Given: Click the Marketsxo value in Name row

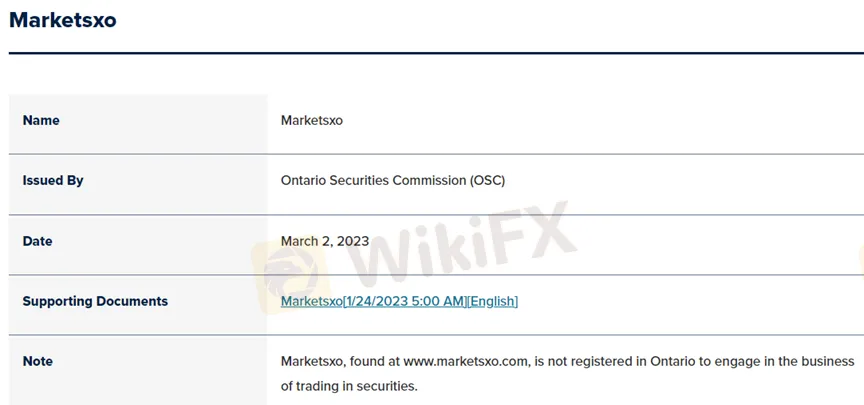Looking at the screenshot, I should tap(312, 121).
